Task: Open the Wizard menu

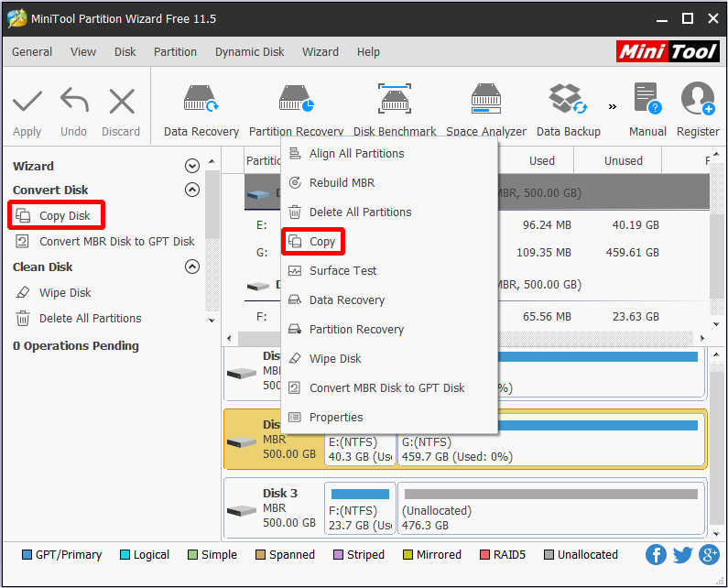Action: coord(321,52)
